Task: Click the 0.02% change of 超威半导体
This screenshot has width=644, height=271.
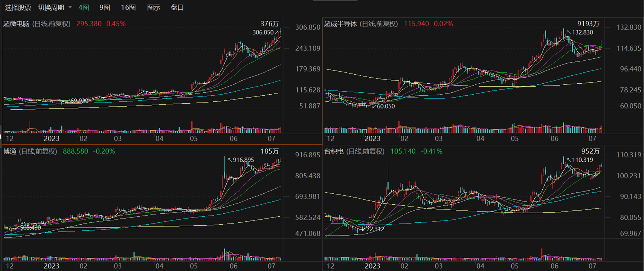Action: tap(444, 24)
